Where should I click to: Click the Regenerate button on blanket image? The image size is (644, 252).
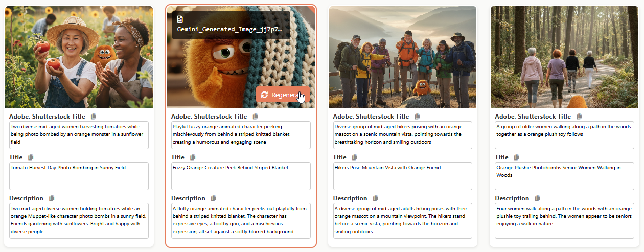(282, 95)
